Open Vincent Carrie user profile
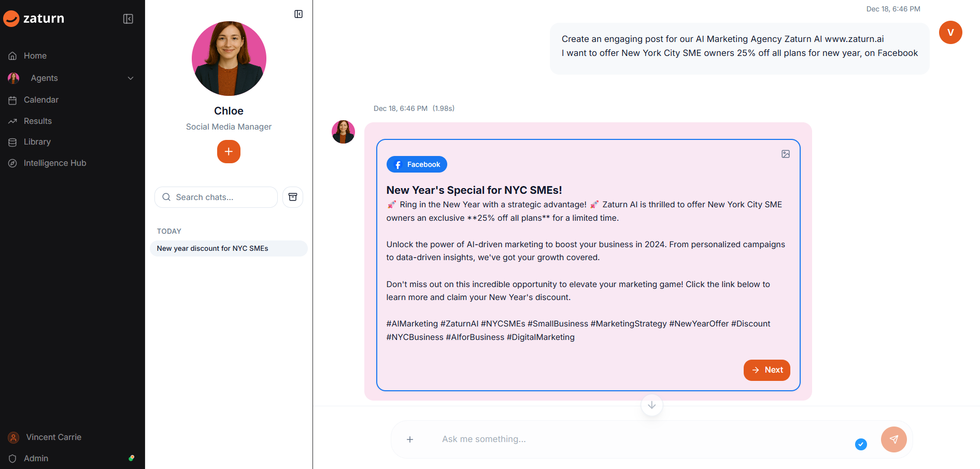 click(x=53, y=437)
